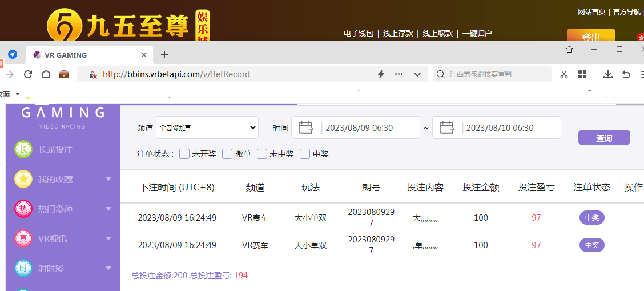Click the lightning bolt speed icon
644x291 pixels.
(381, 74)
